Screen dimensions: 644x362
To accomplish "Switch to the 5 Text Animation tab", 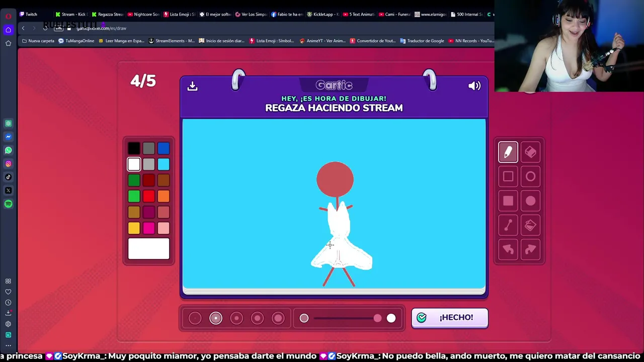I will pos(359,14).
